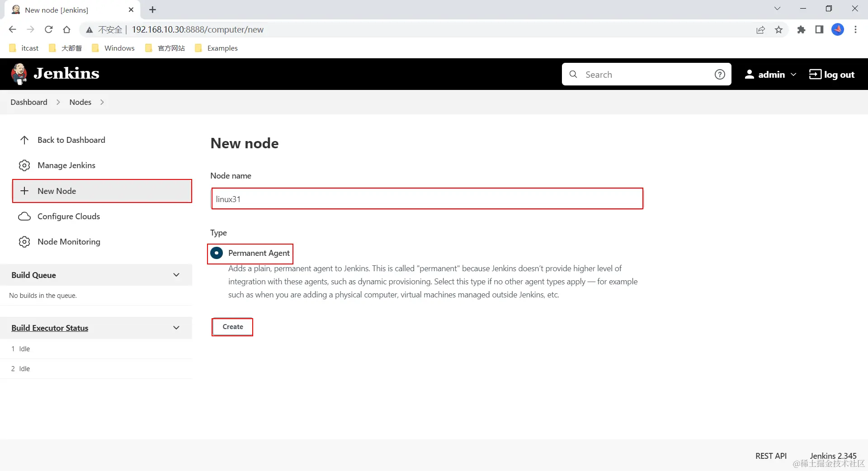Click the Manage Jenkins gear icon
Screen dimensions: 868x471
[24, 165]
